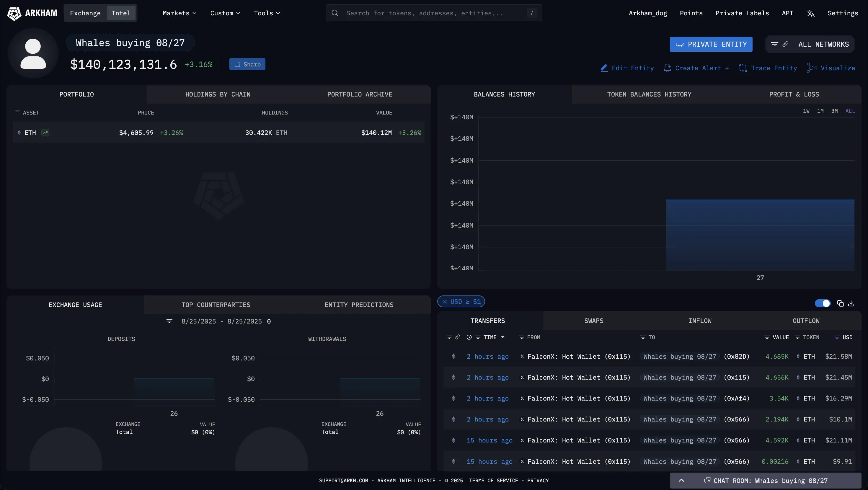868x490 pixels.
Task: Open the Tools dropdown menu
Action: [267, 13]
